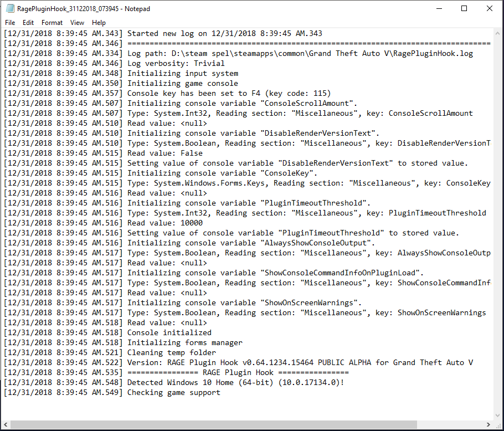The image size is (504, 431).
Task: Click the 'Log path:' line
Action: click(x=239, y=53)
